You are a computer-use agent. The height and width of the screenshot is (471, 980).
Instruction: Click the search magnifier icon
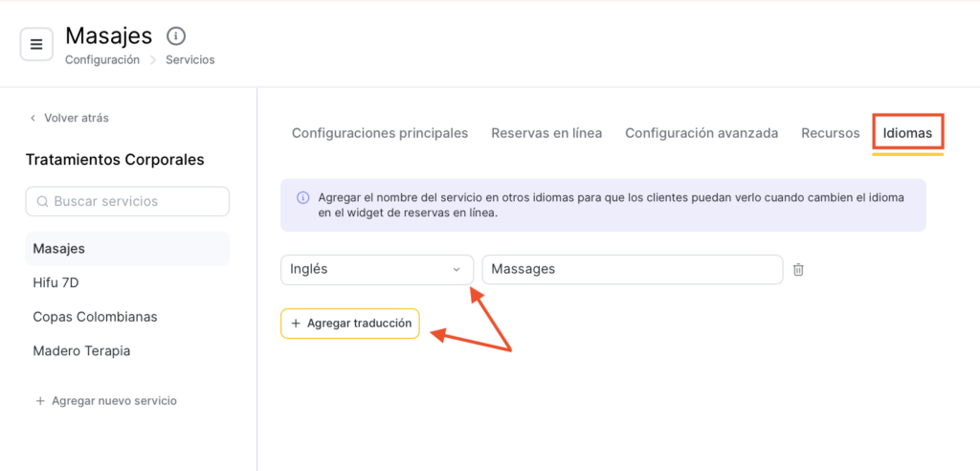tap(42, 202)
